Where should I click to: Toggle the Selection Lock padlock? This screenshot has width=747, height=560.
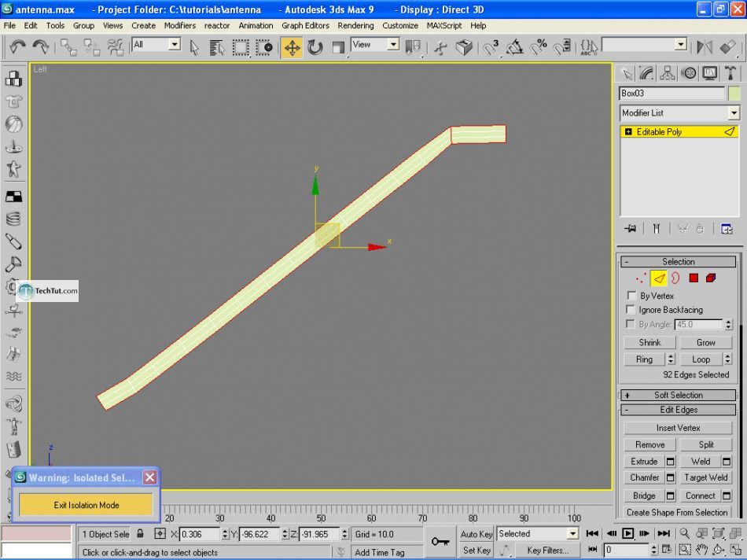140,533
